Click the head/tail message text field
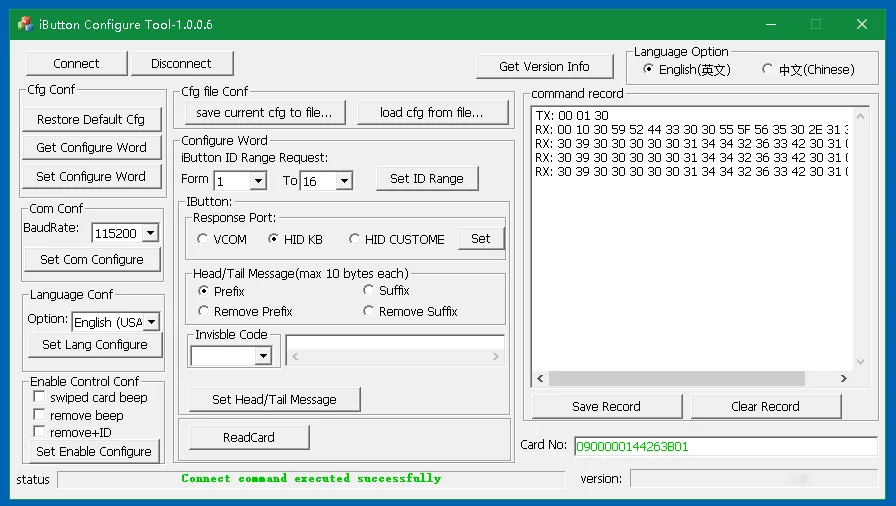Viewport: 896px width, 506px height. [x=395, y=342]
